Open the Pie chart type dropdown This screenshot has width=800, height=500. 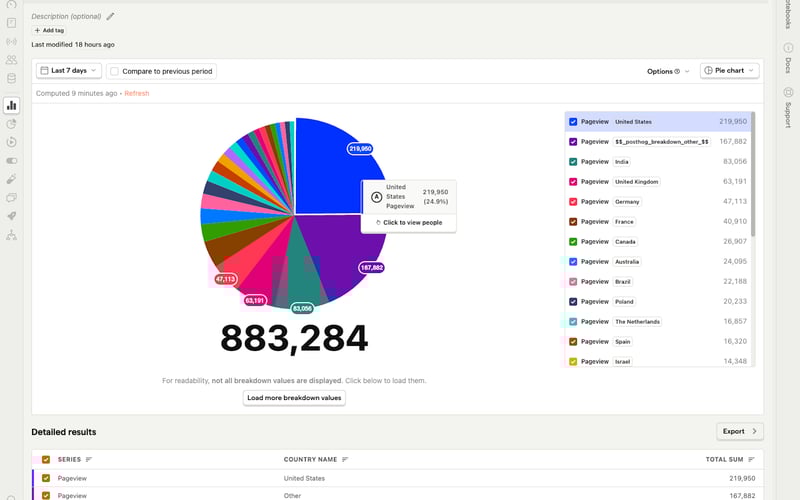(730, 71)
